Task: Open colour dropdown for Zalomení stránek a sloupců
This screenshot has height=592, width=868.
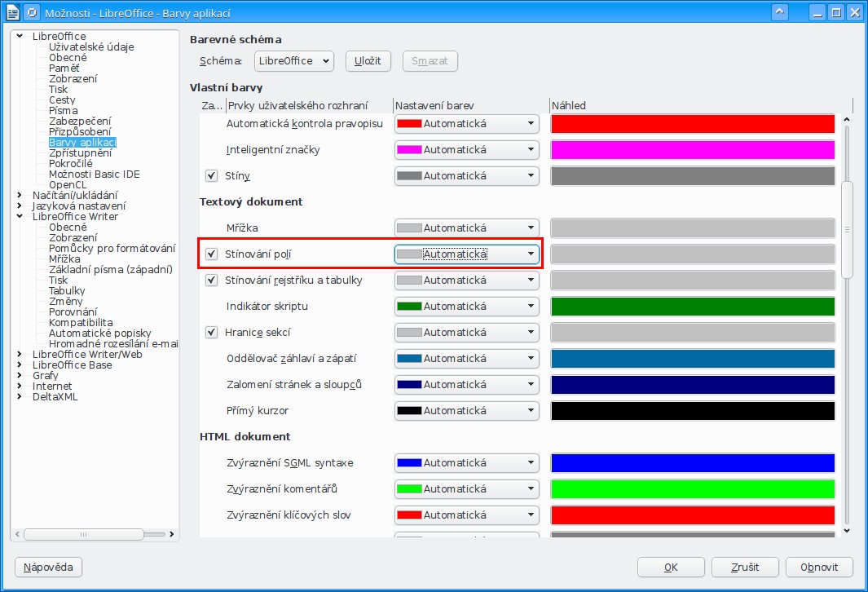Action: (x=467, y=384)
